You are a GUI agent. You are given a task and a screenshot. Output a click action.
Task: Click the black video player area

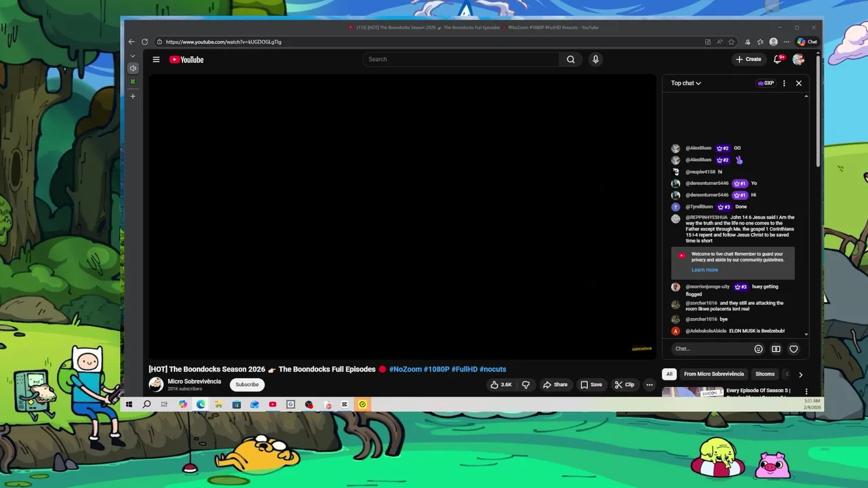click(x=402, y=216)
